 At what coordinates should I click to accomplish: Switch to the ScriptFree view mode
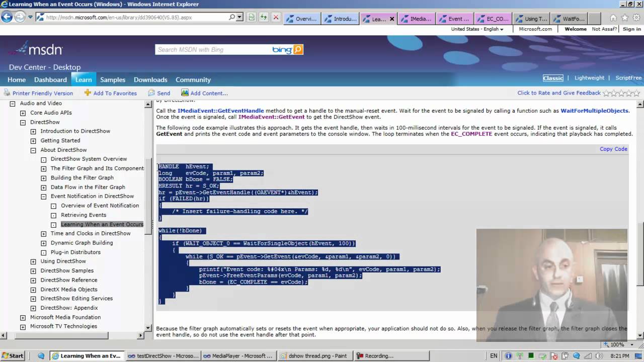(628, 78)
